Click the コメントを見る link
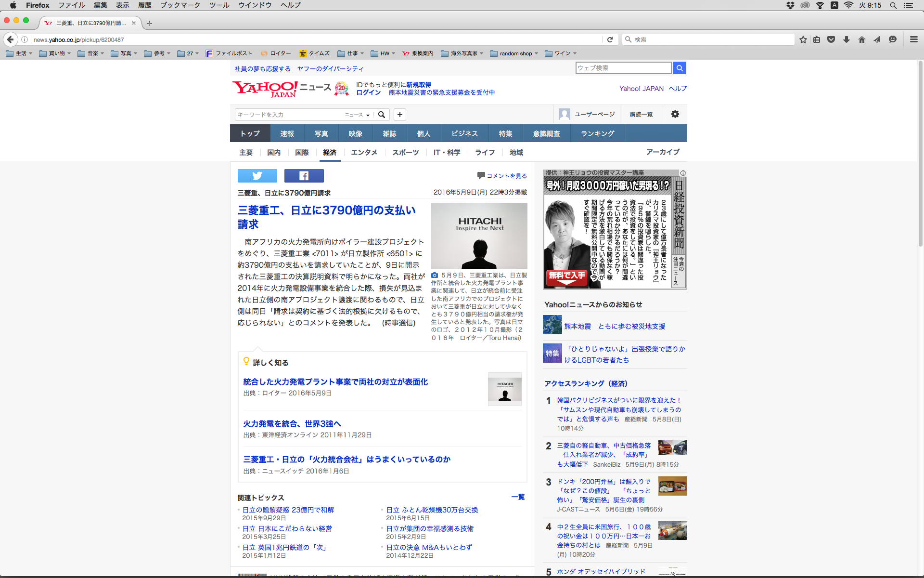Image resolution: width=924 pixels, height=578 pixels. [506, 176]
